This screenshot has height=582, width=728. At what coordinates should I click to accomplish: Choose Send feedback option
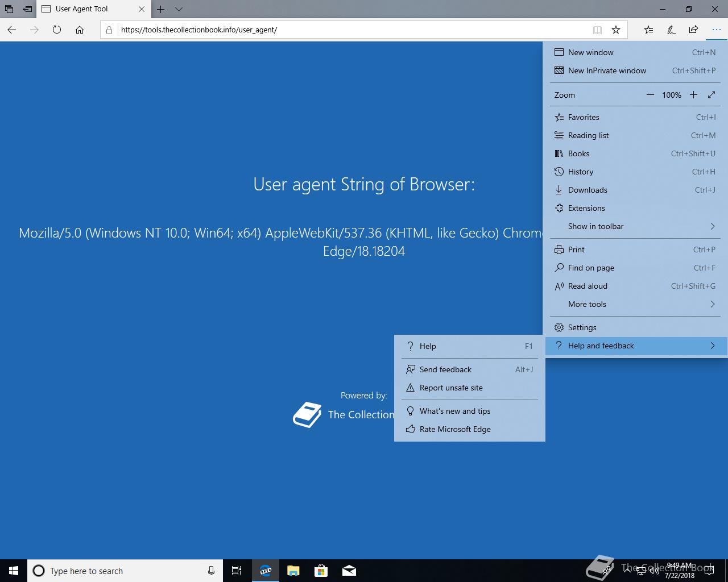click(x=470, y=369)
